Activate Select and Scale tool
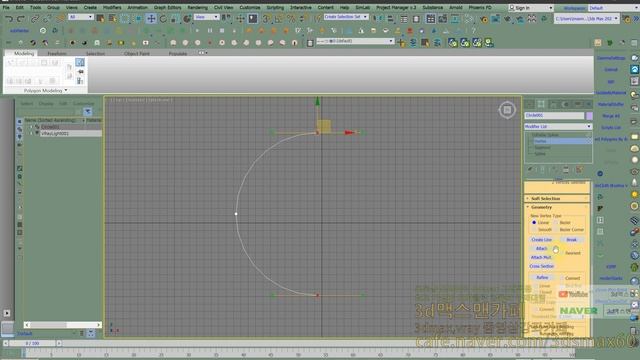This screenshot has width=640, height=360. [175, 18]
